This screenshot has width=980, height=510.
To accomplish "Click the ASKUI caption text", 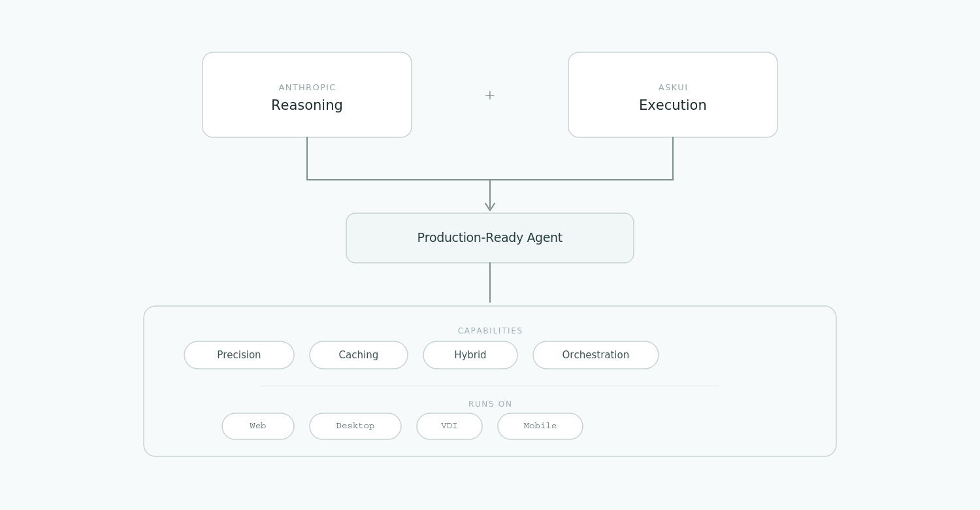I will point(672,88).
